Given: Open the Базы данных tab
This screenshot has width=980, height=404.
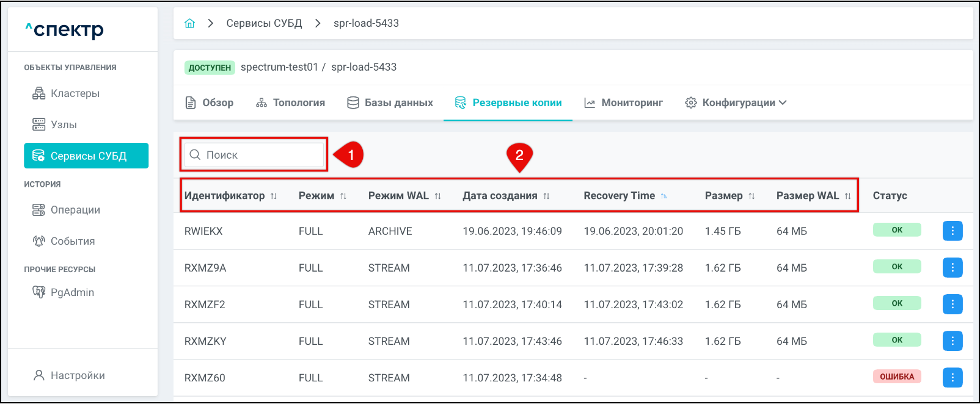Looking at the screenshot, I should tap(390, 103).
